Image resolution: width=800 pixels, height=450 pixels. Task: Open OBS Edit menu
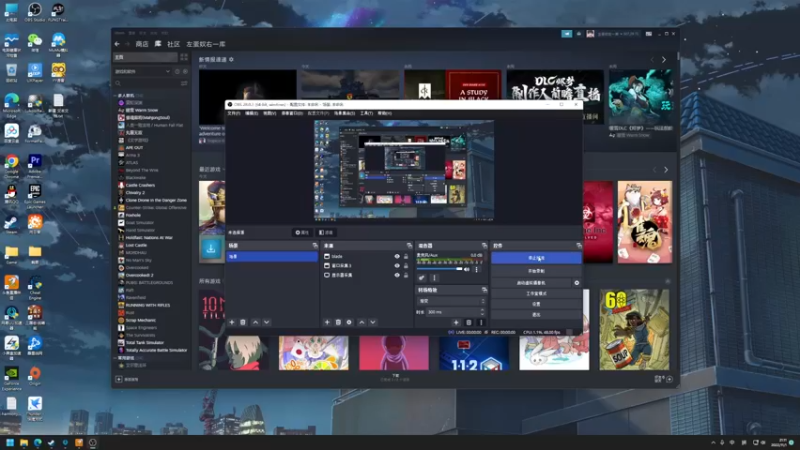click(252, 113)
